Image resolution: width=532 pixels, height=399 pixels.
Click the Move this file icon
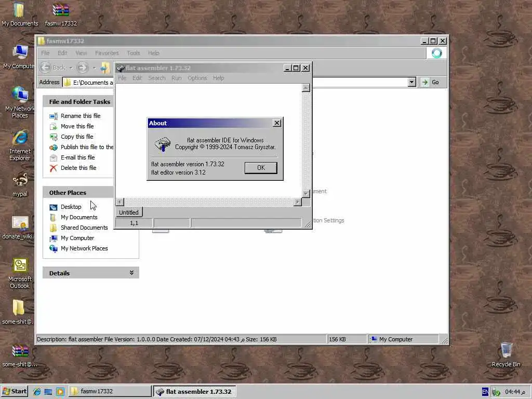pyautogui.click(x=54, y=127)
